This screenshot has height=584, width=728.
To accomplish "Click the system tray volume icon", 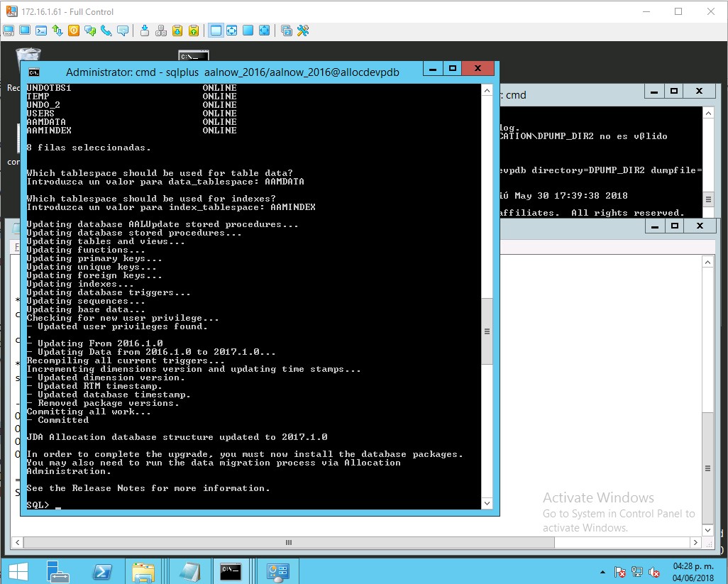I will [x=653, y=571].
